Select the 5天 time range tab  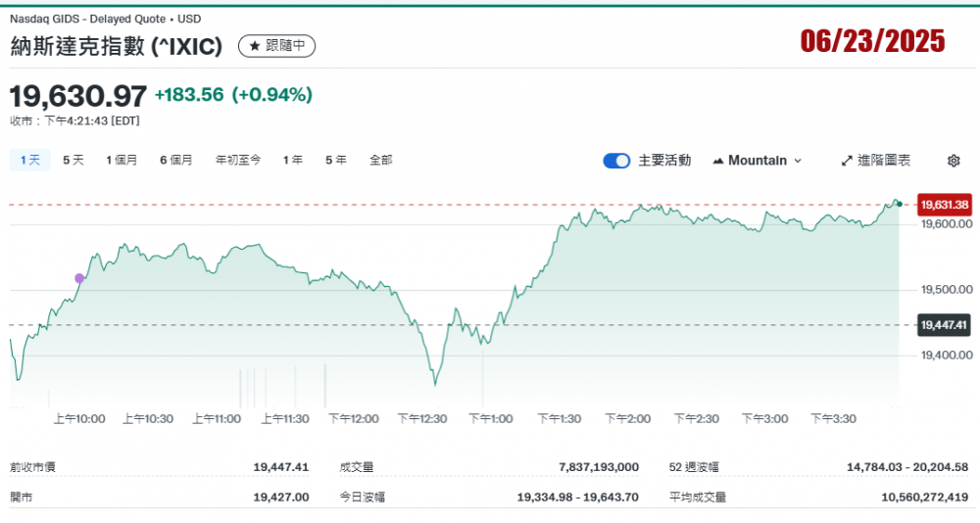coord(73,160)
